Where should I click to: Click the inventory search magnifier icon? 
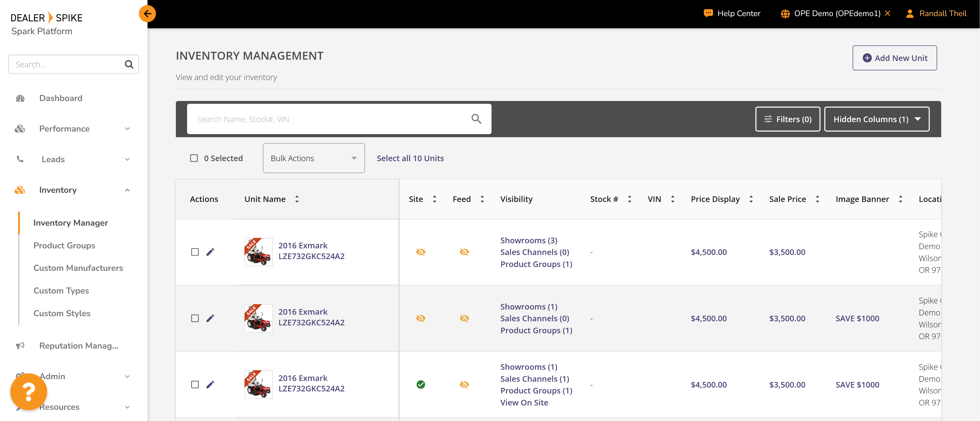point(476,119)
